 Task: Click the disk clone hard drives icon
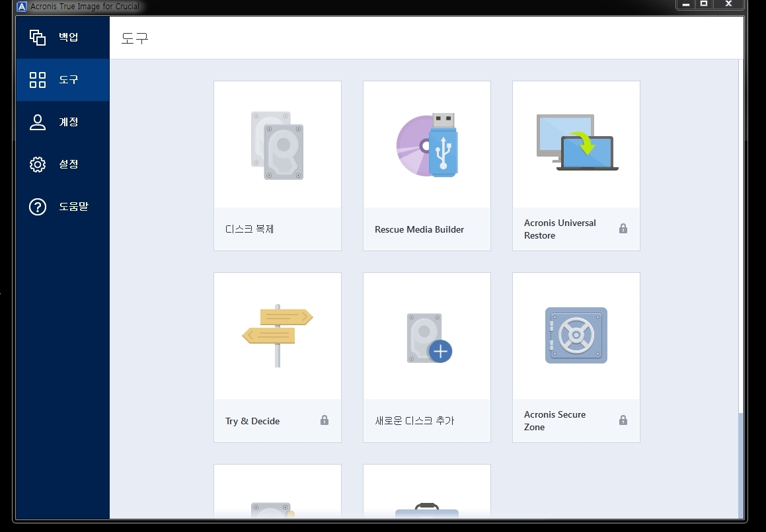278,145
